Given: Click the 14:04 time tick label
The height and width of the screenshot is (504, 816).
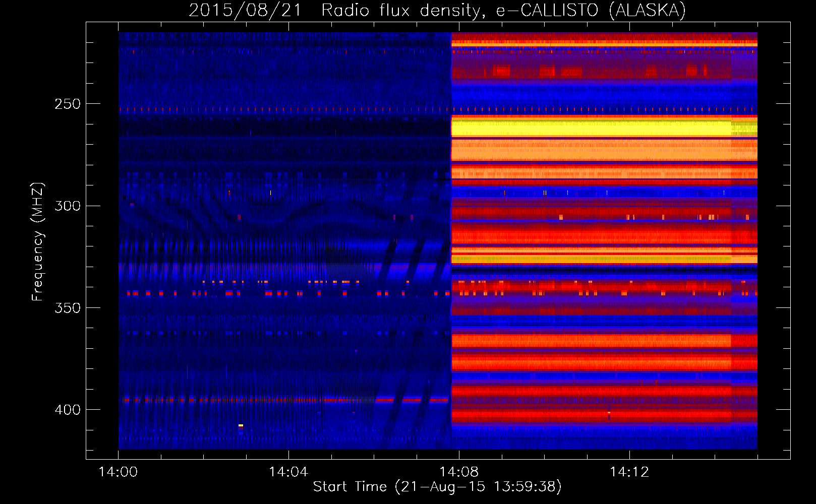Looking at the screenshot, I should 288,472.
